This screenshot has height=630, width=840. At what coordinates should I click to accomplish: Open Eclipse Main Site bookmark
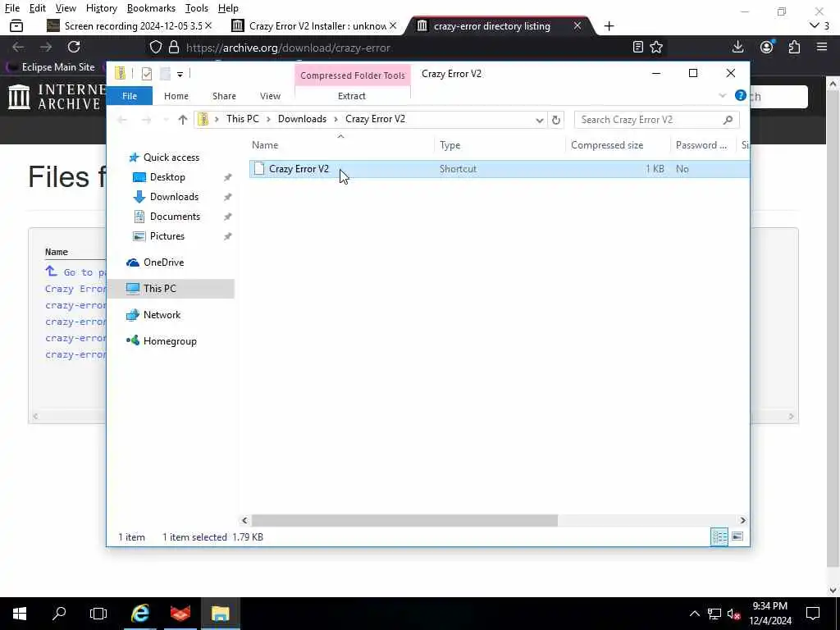pyautogui.click(x=51, y=67)
